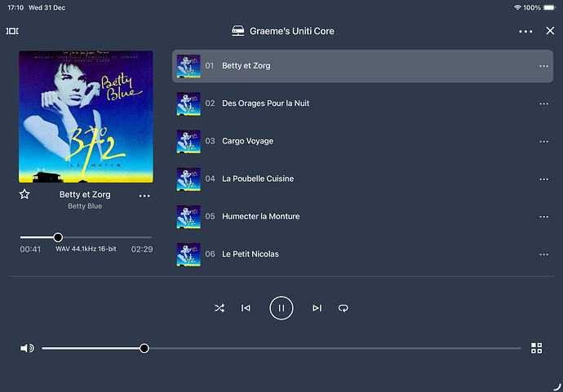The image size is (563, 392).
Task: Select track 04 La Poubelle Cuisine
Action: [257, 178]
